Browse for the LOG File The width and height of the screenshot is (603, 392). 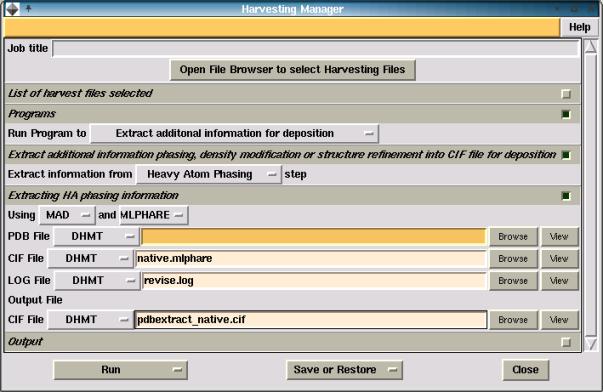(x=513, y=281)
